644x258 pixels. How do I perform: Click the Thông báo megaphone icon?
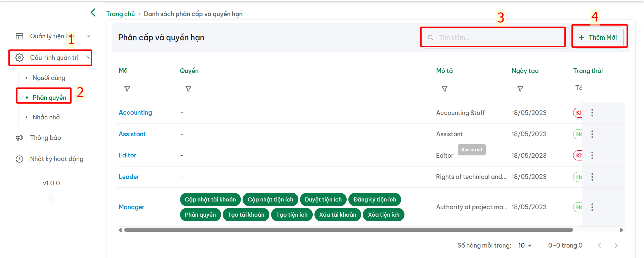(x=19, y=138)
